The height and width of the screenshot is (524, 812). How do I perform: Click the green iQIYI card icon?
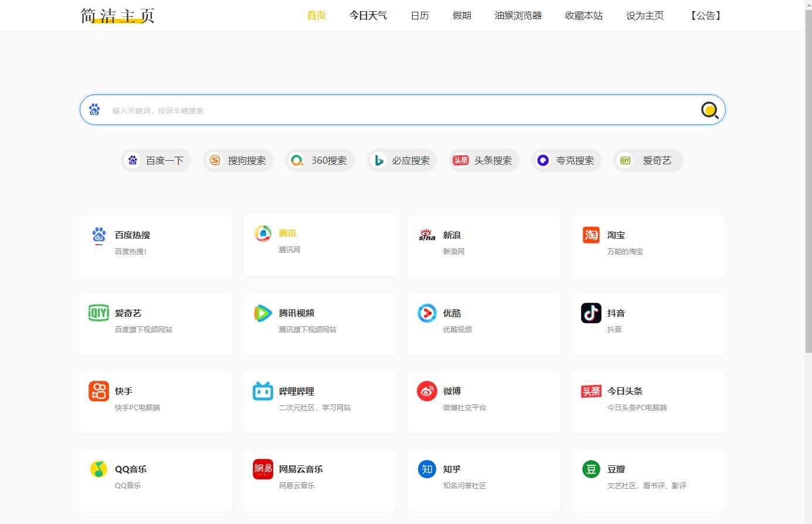(x=98, y=313)
